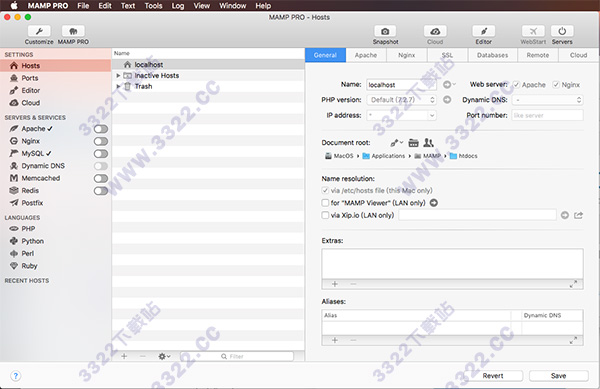The height and width of the screenshot is (389, 600).
Task: Switch to the SSL tab
Action: (x=447, y=55)
